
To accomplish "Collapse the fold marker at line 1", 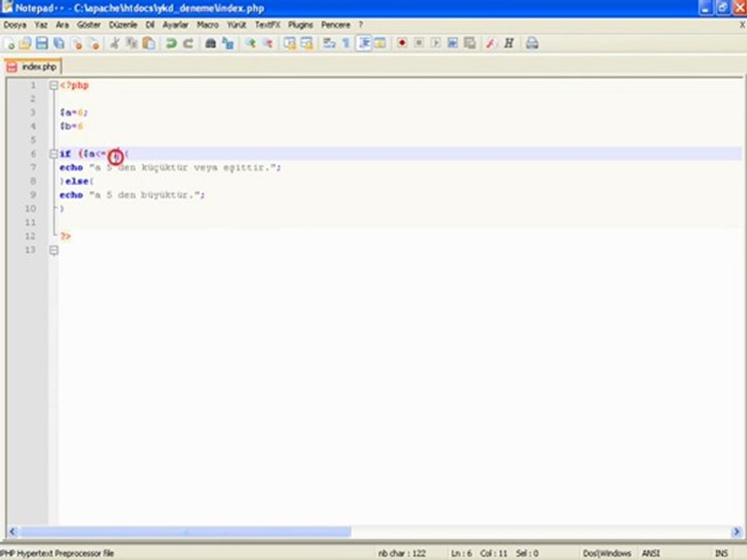I will pyautogui.click(x=54, y=86).
